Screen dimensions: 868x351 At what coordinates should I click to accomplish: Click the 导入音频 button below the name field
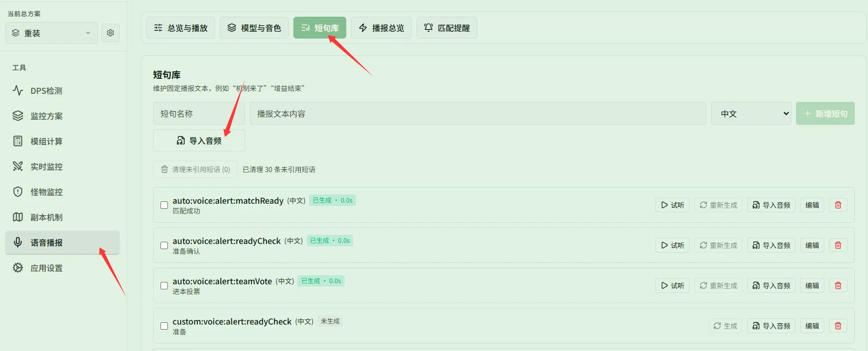point(199,140)
